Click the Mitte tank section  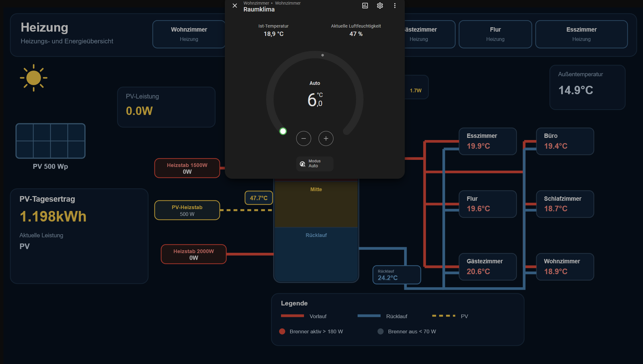tap(316, 204)
